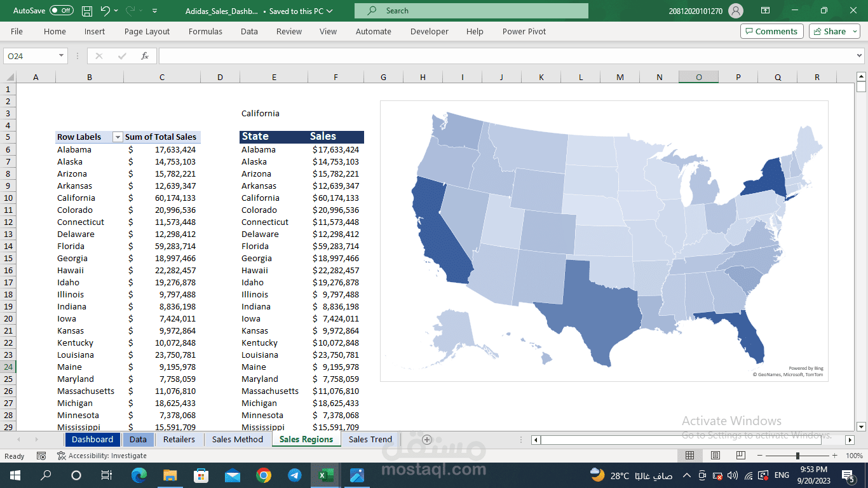Screen dimensions: 868x488
Task: Click the Share button
Action: click(x=834, y=31)
